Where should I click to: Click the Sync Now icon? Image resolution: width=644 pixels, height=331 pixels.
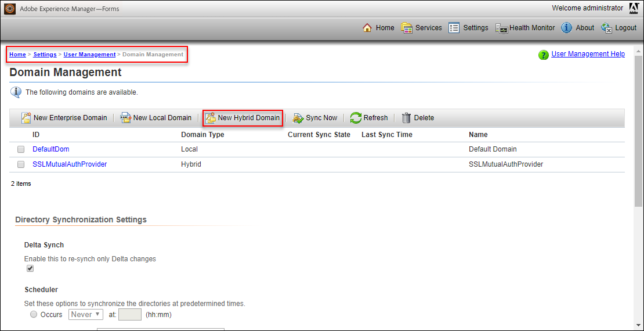pos(298,118)
